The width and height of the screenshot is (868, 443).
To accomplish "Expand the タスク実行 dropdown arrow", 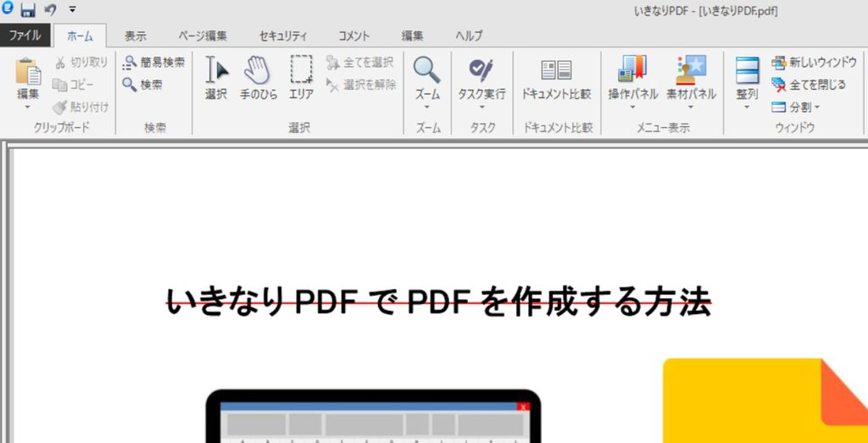I will (x=481, y=108).
